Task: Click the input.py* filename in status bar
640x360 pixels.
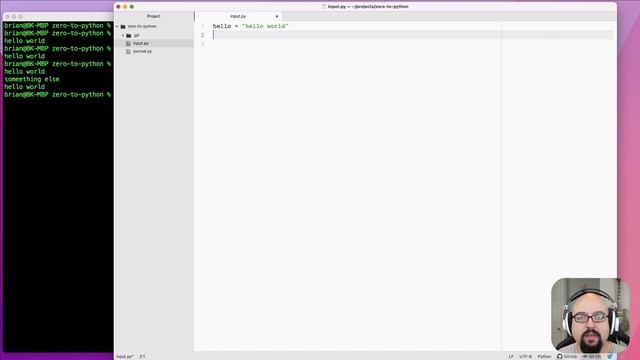Action: [125, 356]
